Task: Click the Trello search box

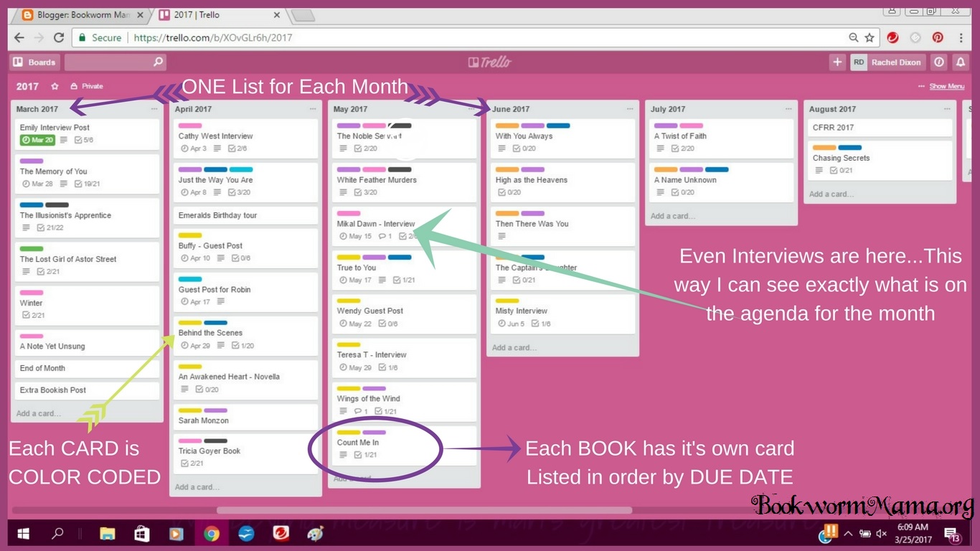Action: click(115, 62)
